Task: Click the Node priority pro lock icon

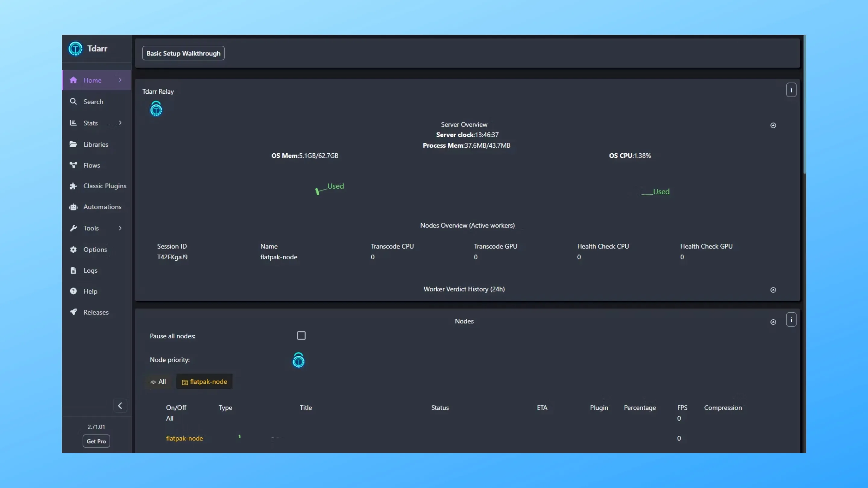Action: click(299, 360)
